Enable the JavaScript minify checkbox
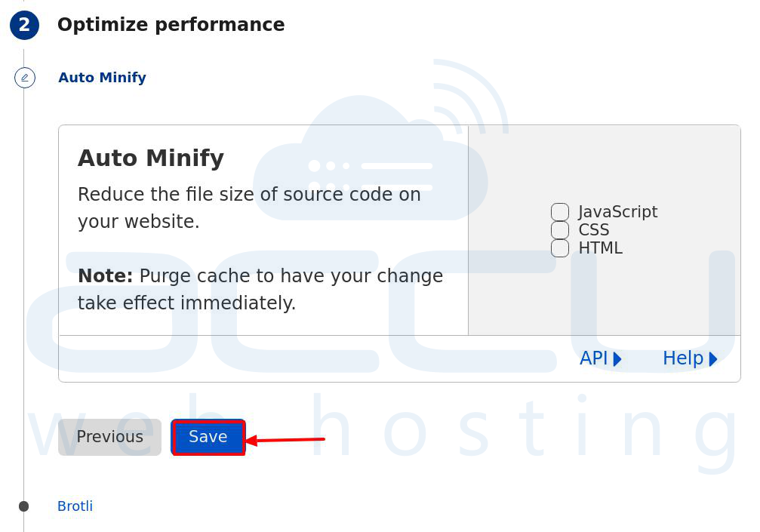 pos(560,212)
